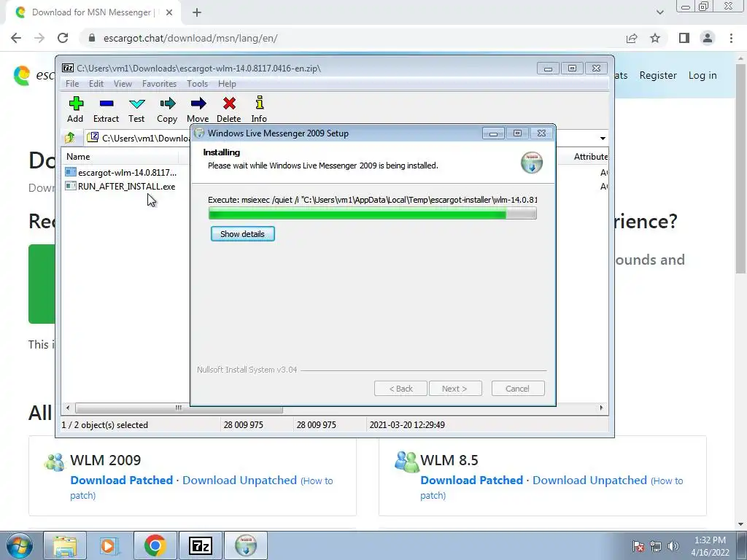
Task: Sort 7-Zip list by Name column header
Action: pos(119,157)
